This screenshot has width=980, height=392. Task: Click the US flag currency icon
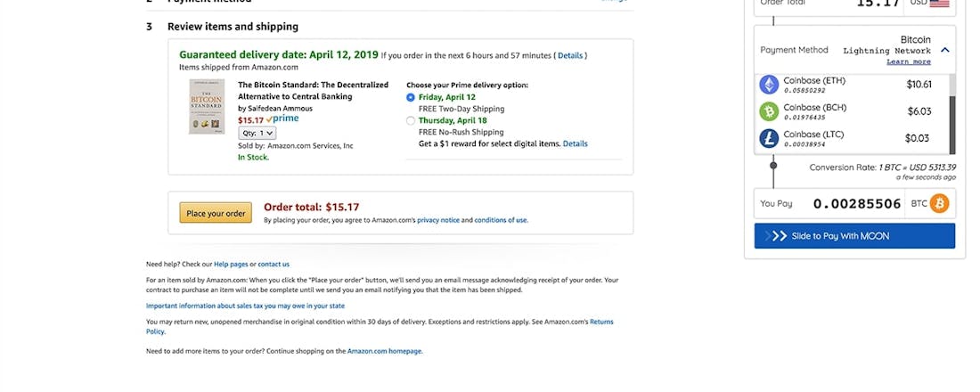tap(939, 3)
